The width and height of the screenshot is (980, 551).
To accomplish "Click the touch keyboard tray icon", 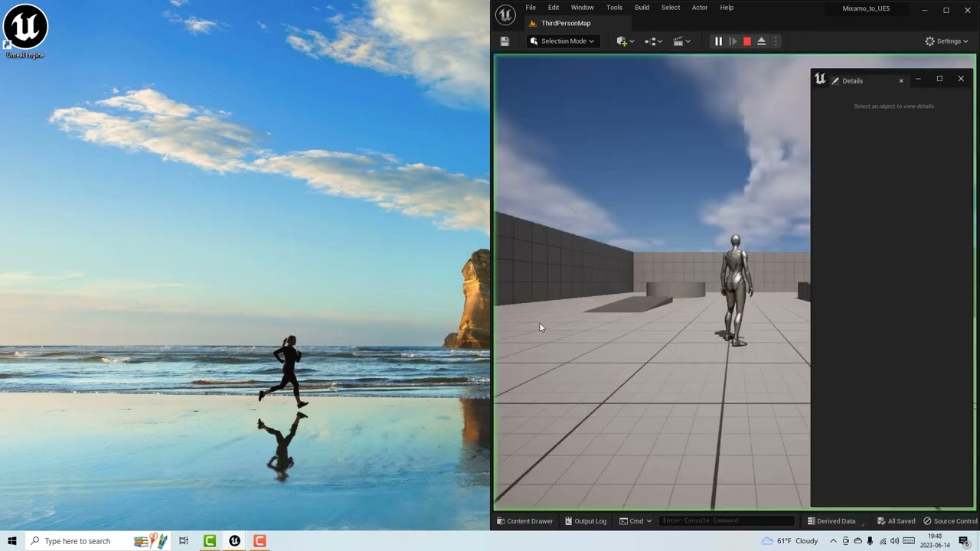I will click(909, 541).
